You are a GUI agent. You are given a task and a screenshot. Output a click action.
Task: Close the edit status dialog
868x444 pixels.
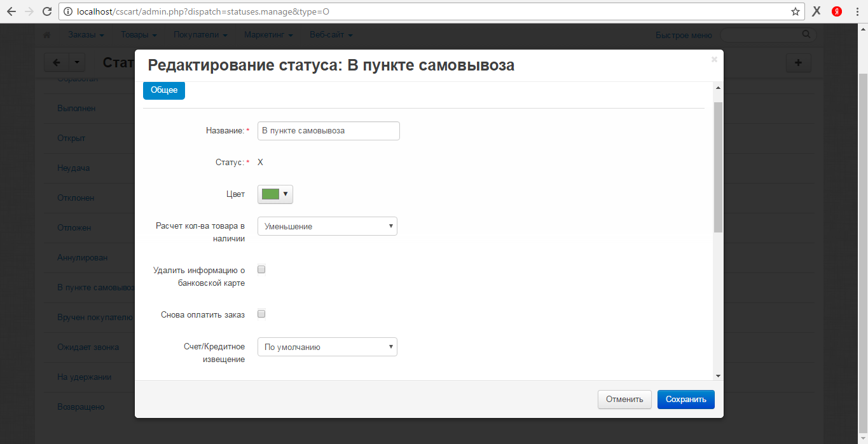tap(714, 59)
